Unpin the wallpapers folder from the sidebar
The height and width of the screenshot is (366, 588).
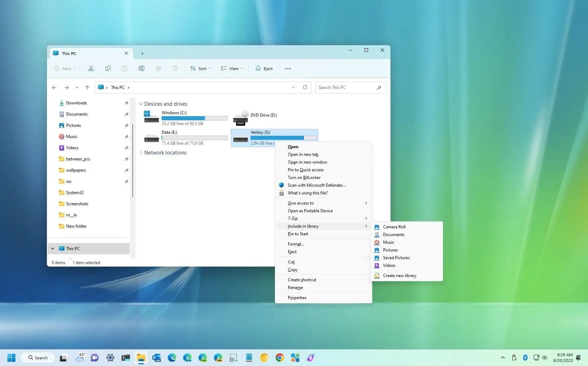point(126,170)
